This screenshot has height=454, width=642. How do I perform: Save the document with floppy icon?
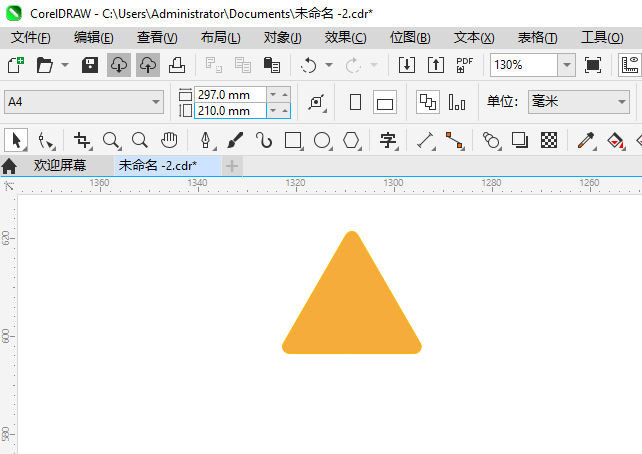[90, 65]
